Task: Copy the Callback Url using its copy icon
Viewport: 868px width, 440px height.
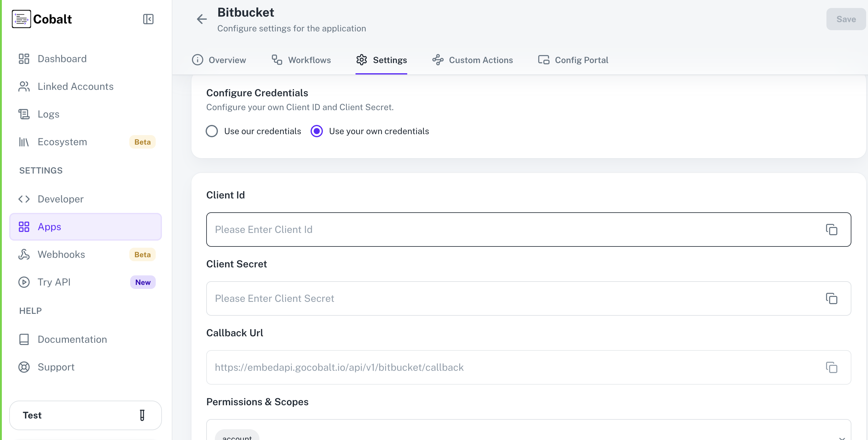Action: [832, 368]
